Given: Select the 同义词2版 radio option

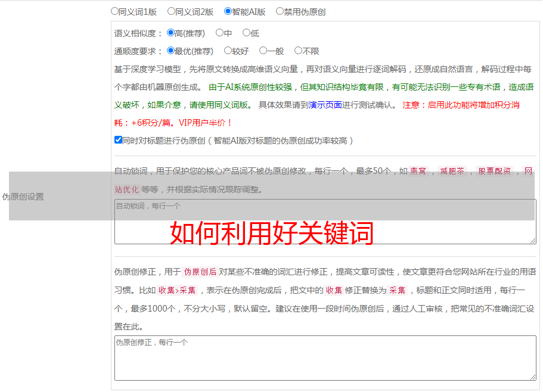Looking at the screenshot, I should click(x=171, y=11).
